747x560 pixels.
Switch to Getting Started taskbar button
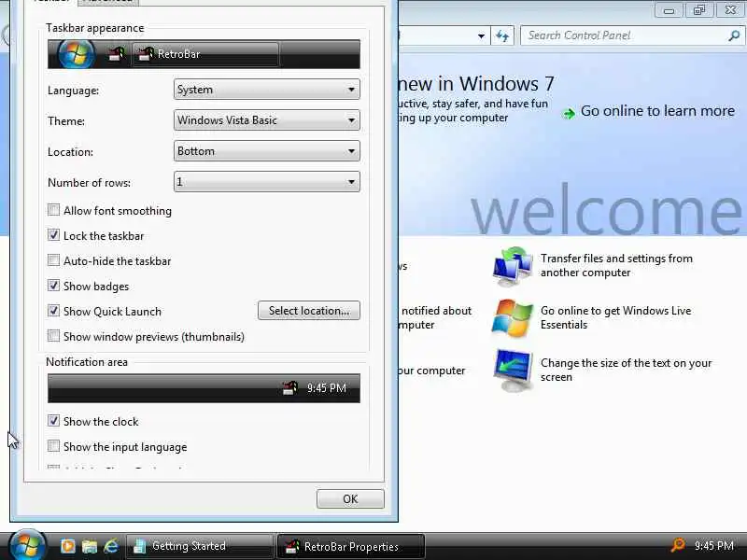(x=200, y=546)
